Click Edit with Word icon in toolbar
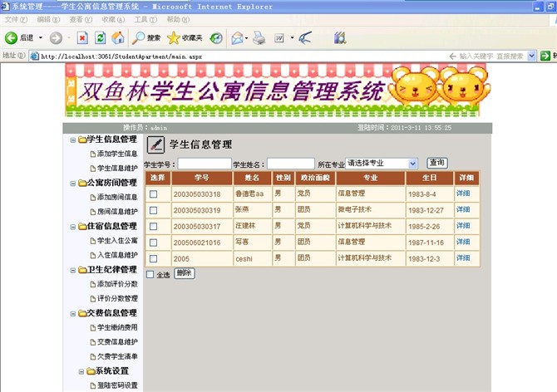557x392 pixels. [x=279, y=37]
